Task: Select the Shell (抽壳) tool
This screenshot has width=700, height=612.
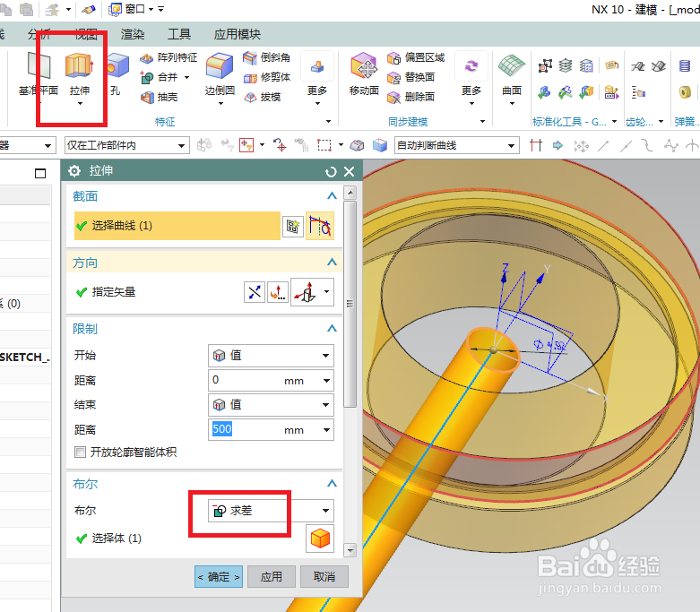Action: coord(160,97)
